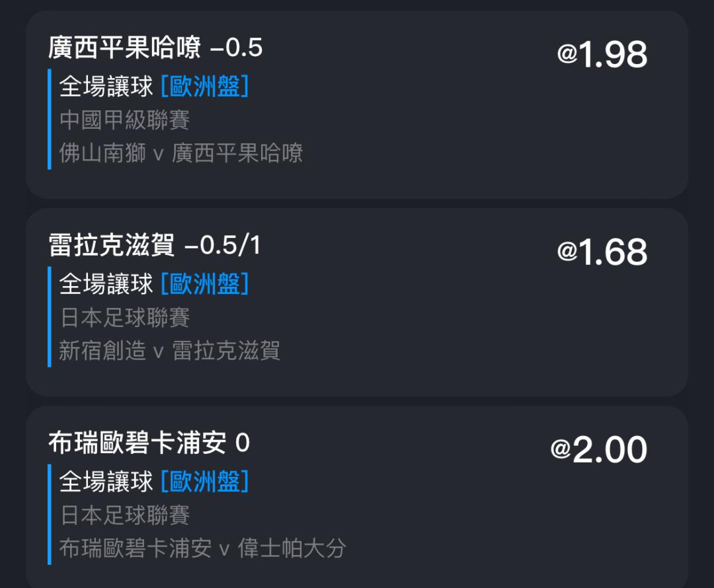714x588 pixels.
Task: Tap the @1.68 odds value
Action: 602,252
